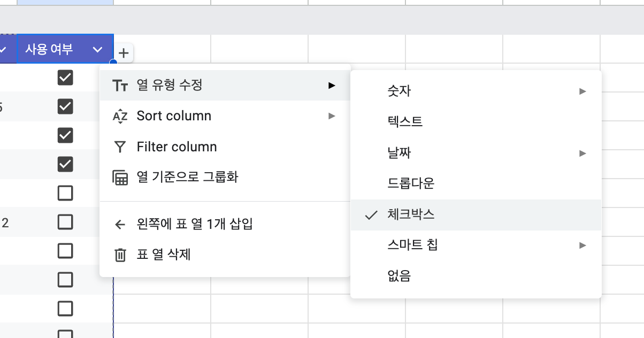Check the first empty checkbox in column

(65, 193)
